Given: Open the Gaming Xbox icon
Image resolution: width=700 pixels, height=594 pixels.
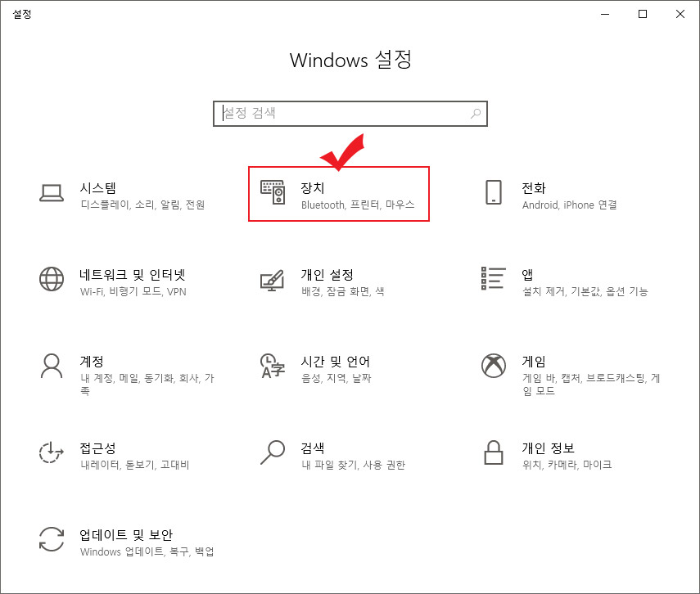Looking at the screenshot, I should [x=494, y=366].
